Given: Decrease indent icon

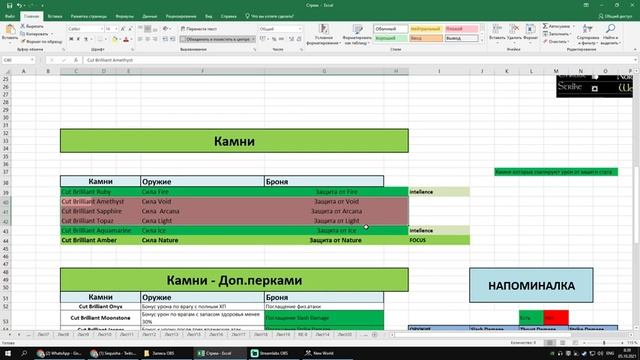Looking at the screenshot, I should coord(165,39).
